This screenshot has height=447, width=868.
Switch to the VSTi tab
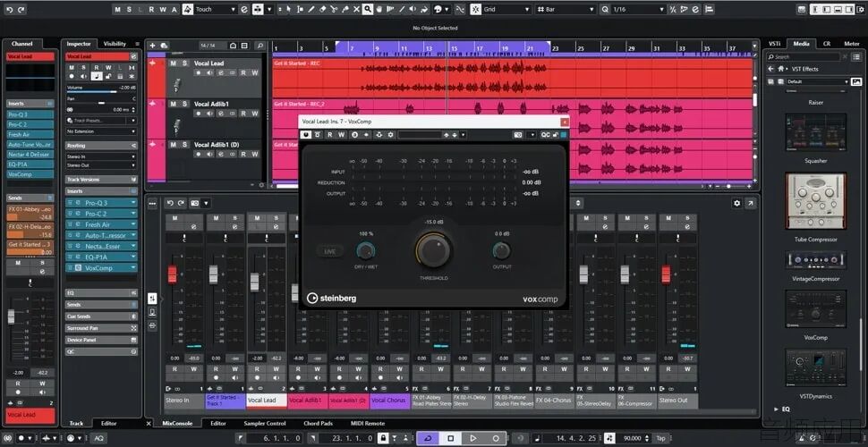click(x=774, y=44)
